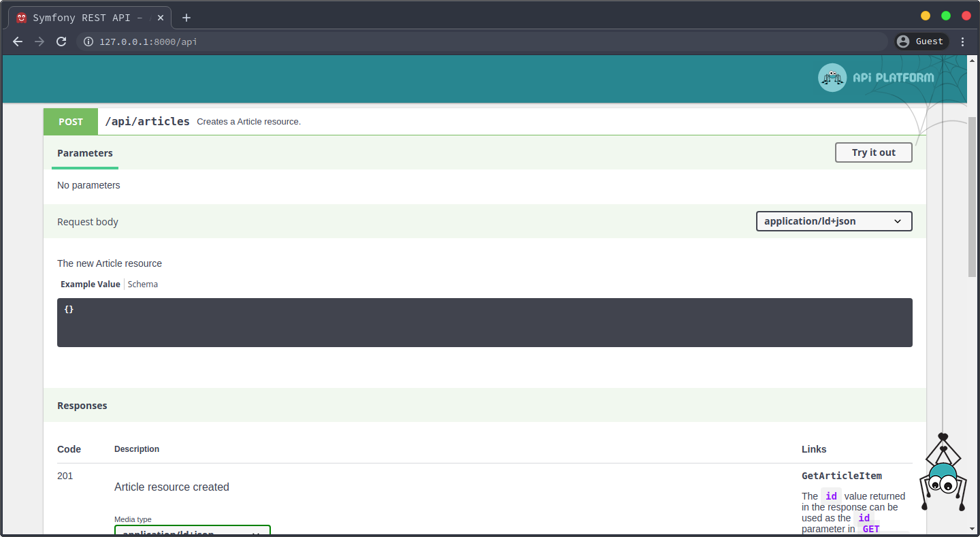980x537 pixels.
Task: Click the browser back arrow
Action: 18,42
